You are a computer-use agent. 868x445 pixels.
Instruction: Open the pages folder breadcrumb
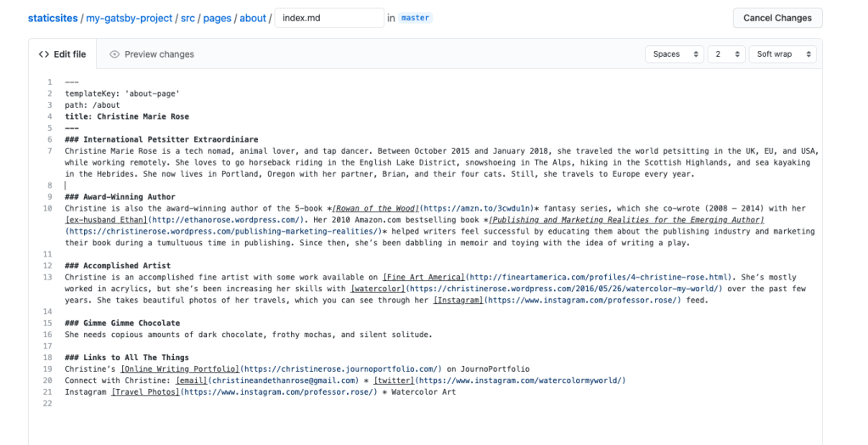[x=219, y=18]
